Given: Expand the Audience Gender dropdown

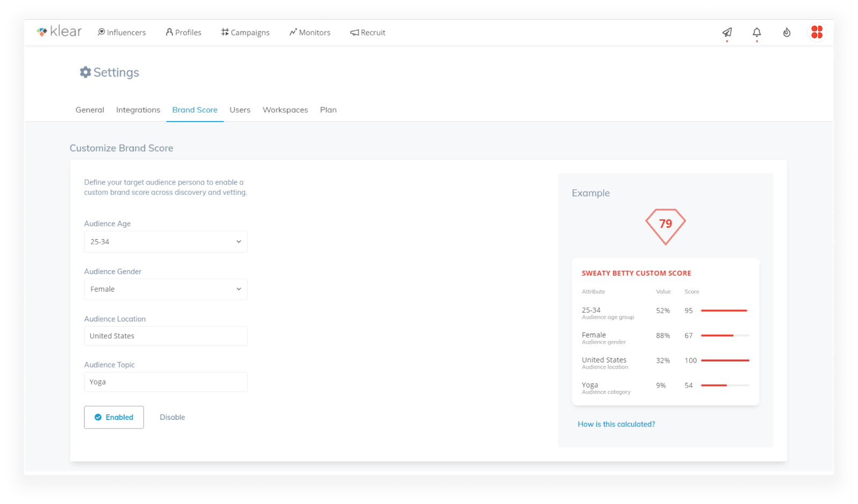Looking at the screenshot, I should [x=166, y=289].
